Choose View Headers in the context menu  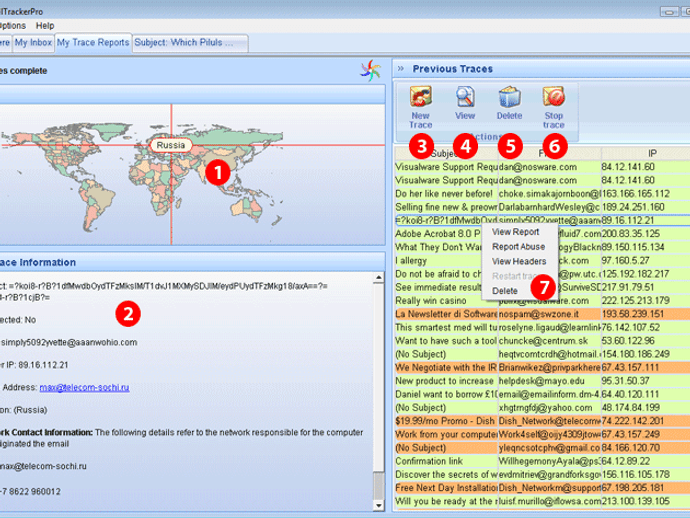[x=519, y=261]
